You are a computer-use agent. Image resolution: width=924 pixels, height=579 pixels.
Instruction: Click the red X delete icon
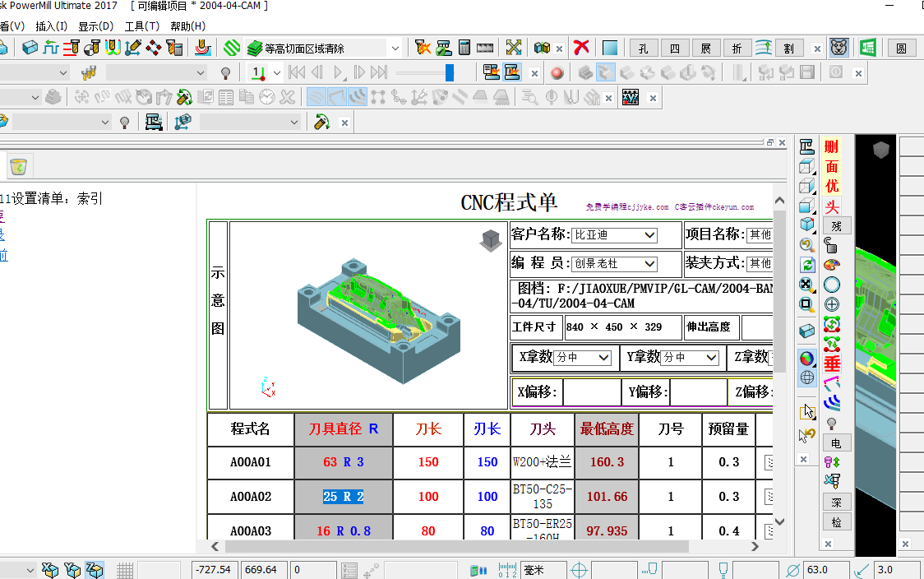tap(581, 48)
